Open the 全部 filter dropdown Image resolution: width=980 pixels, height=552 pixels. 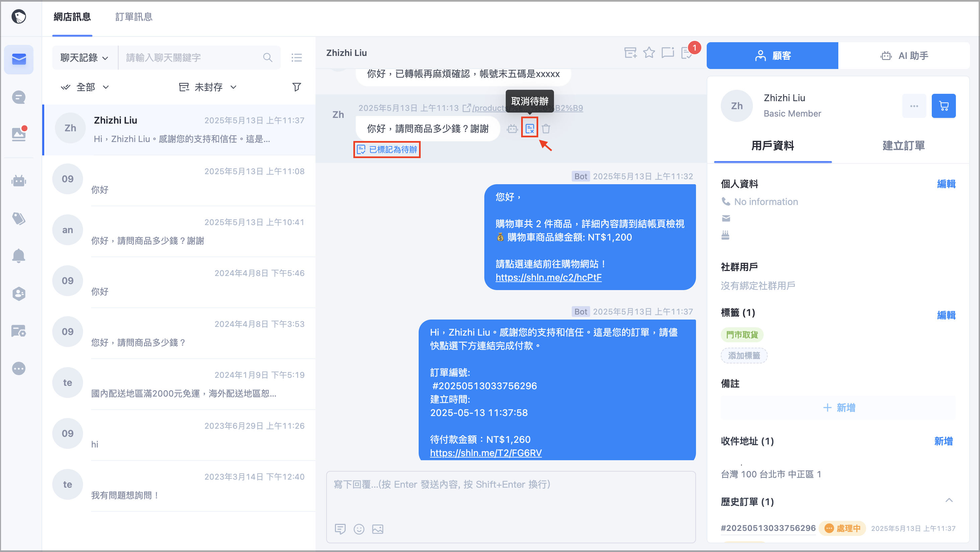[85, 87]
